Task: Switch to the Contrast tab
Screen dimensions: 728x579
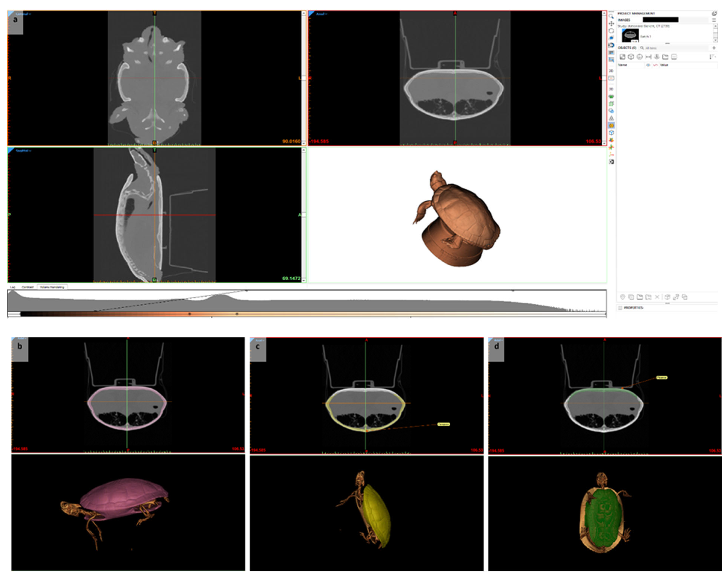Action: coord(27,287)
